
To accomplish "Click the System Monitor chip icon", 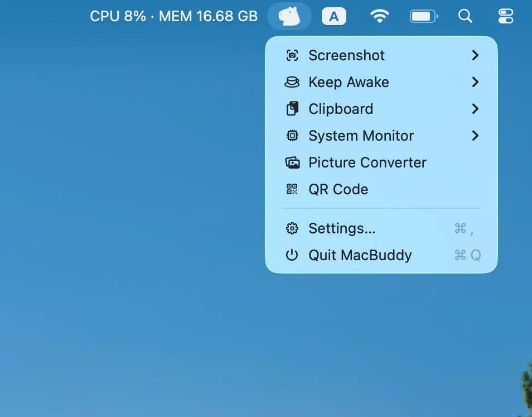I will (292, 136).
